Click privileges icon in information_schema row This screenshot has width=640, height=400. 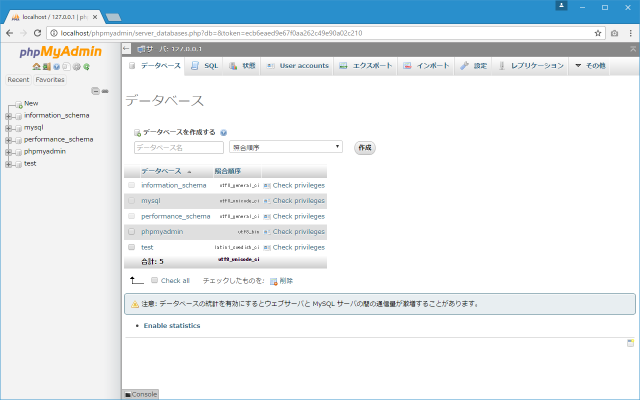click(x=267, y=186)
